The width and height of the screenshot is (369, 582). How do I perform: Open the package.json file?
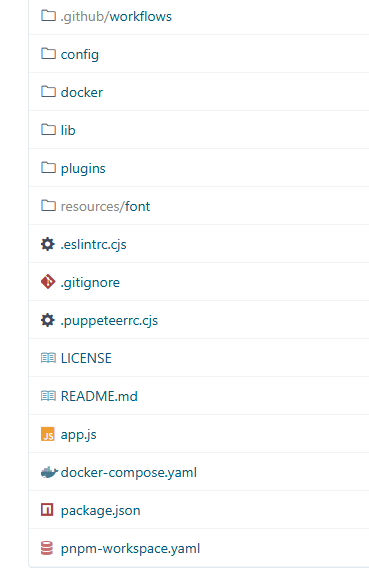(x=101, y=511)
